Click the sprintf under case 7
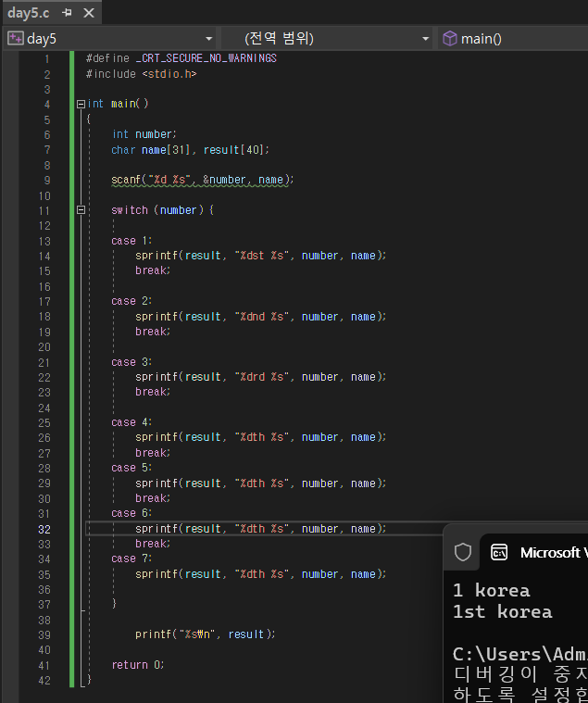The width and height of the screenshot is (588, 703). [x=261, y=574]
